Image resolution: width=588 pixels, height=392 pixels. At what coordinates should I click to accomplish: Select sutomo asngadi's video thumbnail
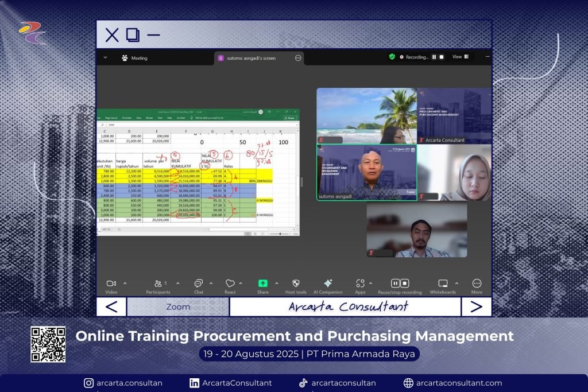(367, 172)
